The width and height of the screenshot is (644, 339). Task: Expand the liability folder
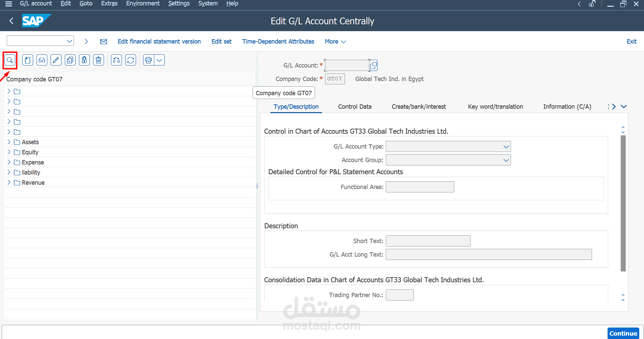9,172
